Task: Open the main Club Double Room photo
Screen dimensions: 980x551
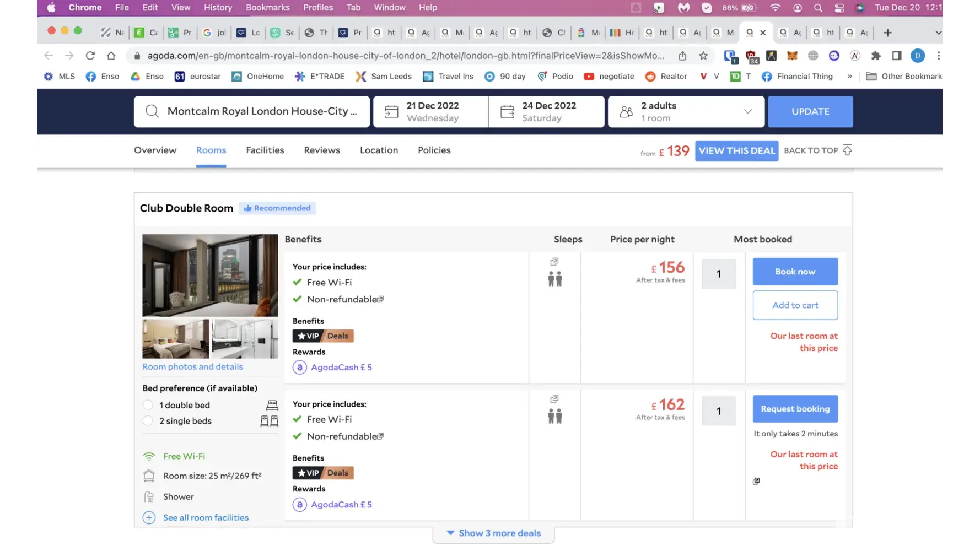Action: (210, 275)
